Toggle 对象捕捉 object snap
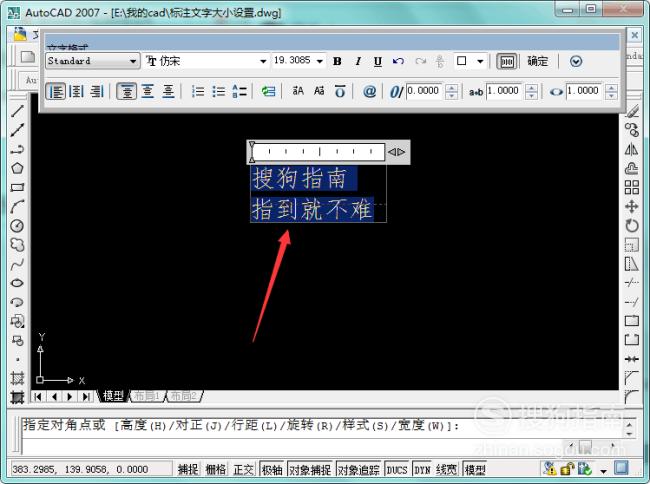Image resolution: width=650 pixels, height=484 pixels. [310, 469]
